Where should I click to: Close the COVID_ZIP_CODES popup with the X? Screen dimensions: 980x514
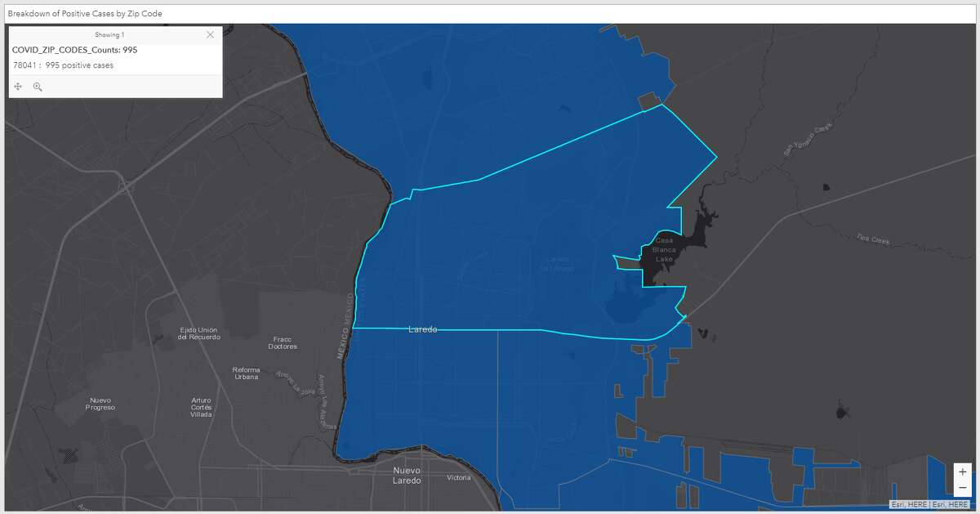point(210,34)
